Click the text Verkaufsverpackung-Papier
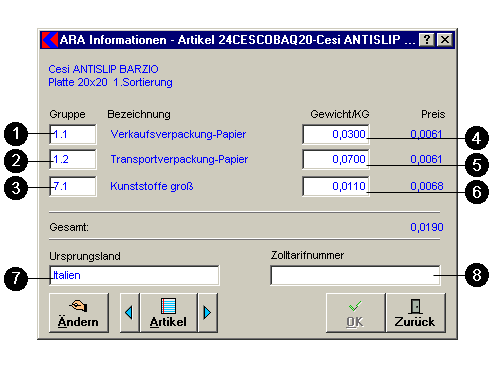Image resolution: width=496 pixels, height=369 pixels. pyautogui.click(x=178, y=134)
